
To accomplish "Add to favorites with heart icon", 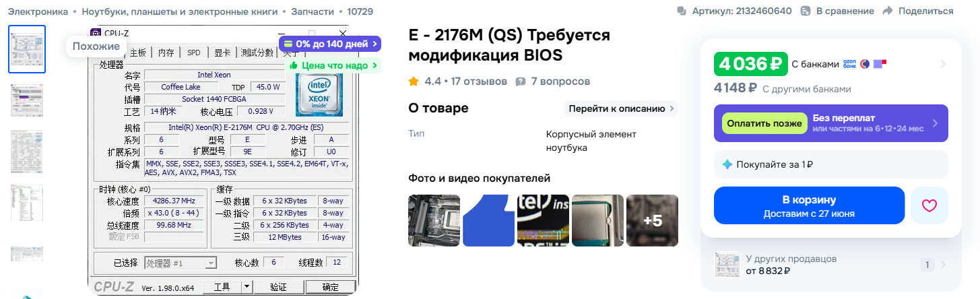I will click(929, 205).
